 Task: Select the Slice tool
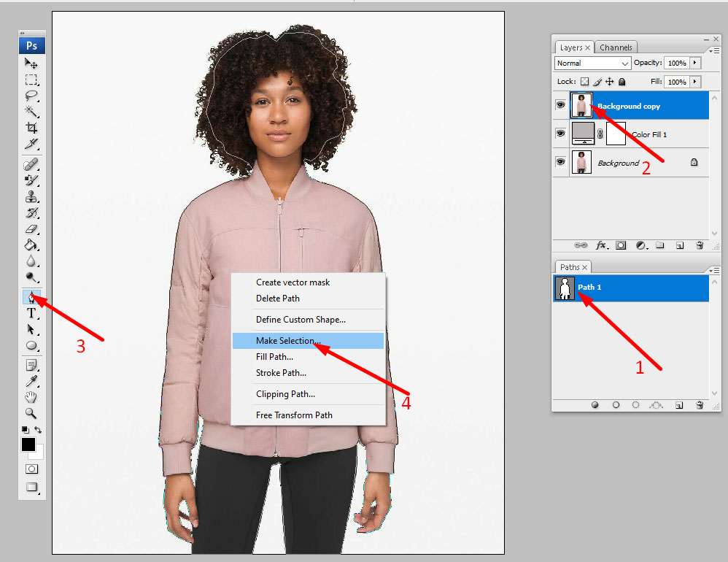pos(31,144)
